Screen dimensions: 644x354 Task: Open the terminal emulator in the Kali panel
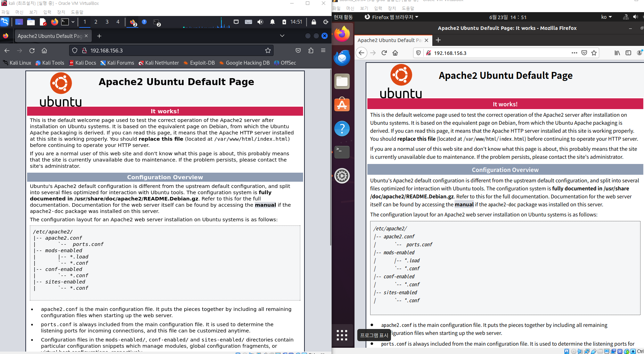click(65, 22)
